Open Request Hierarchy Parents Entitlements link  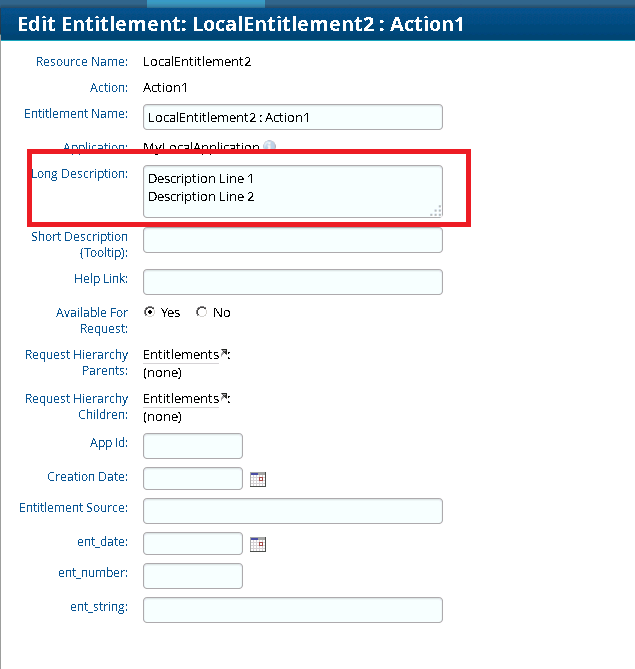(x=181, y=355)
